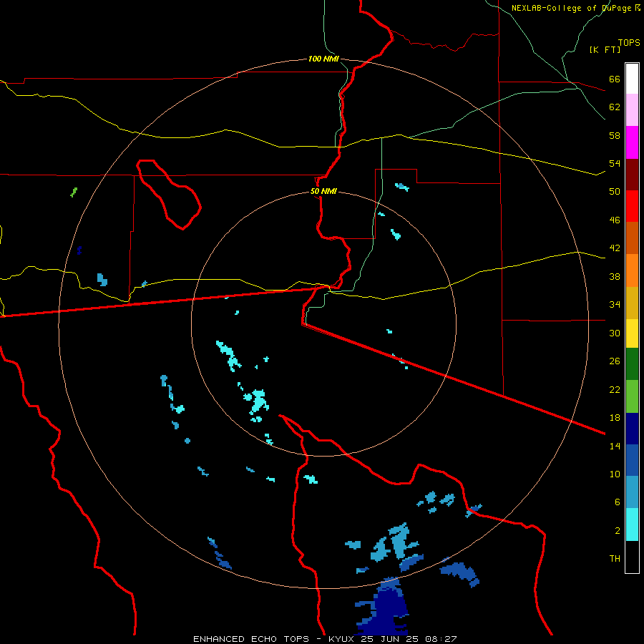This screenshot has height=644, width=644.
Task: Click the legend value '66'
Action: (x=615, y=79)
